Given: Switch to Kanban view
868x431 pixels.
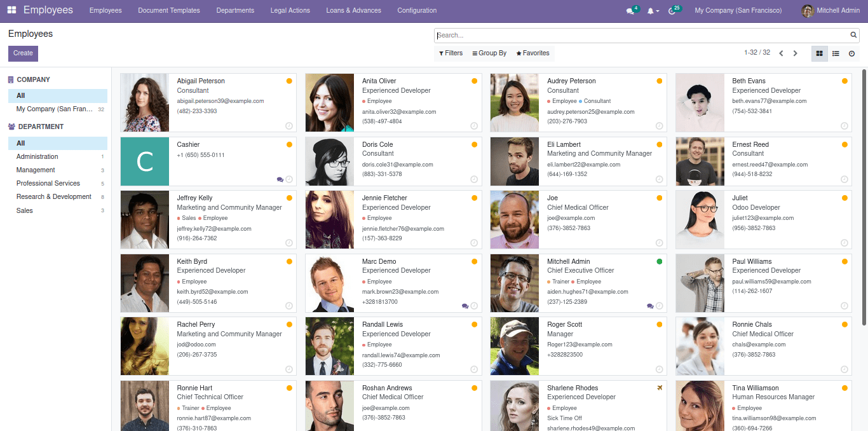Looking at the screenshot, I should tap(819, 53).
